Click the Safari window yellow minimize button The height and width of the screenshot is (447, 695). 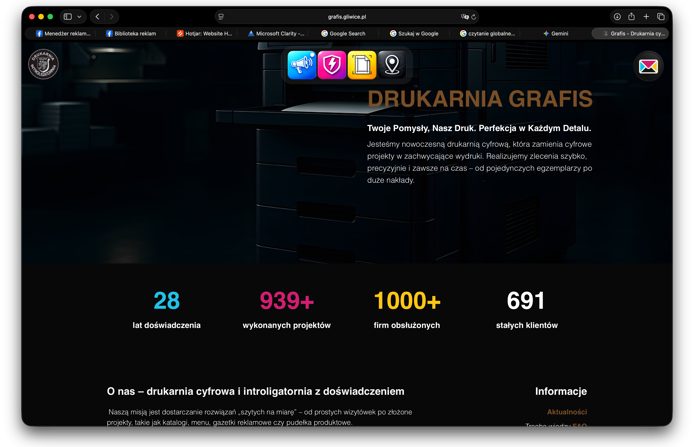(41, 17)
